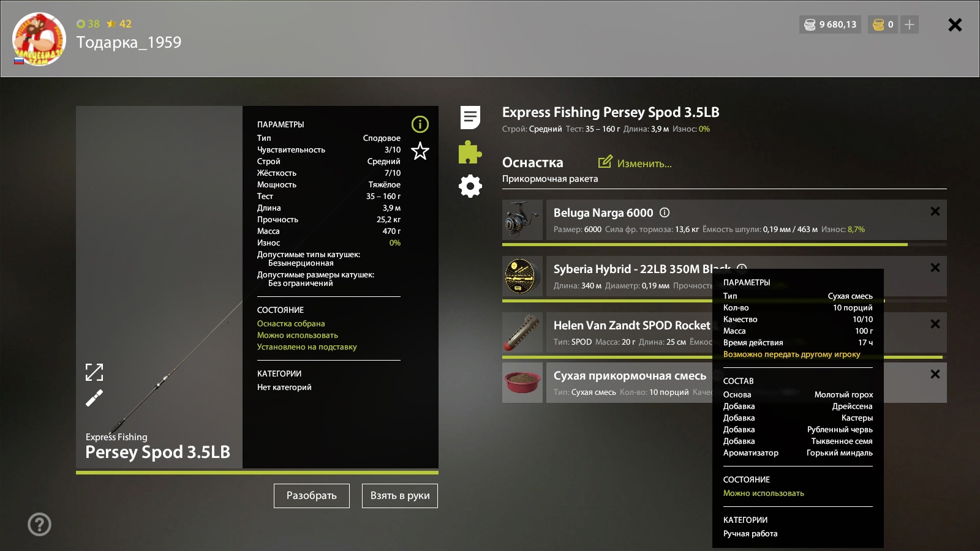Screen dimensions: 980x551
Task: Click star rank indicator 42
Action: 119,24
